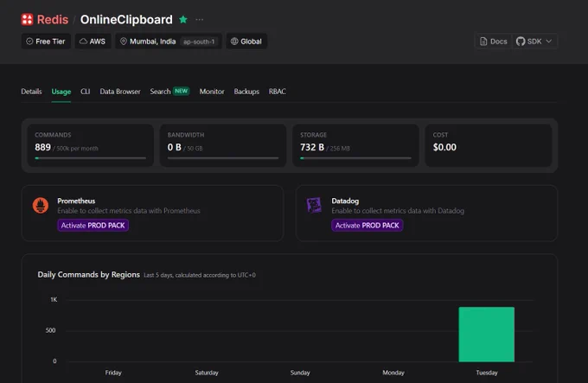Screen dimensions: 588x383
Task: Click the OnlineClipboard database title
Action: coord(126,20)
